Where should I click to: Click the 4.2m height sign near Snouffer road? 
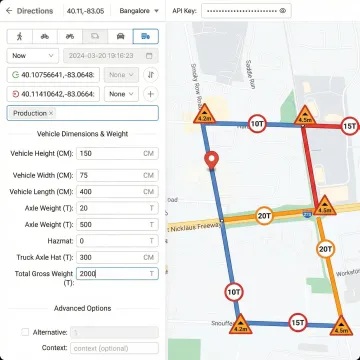[x=240, y=324]
